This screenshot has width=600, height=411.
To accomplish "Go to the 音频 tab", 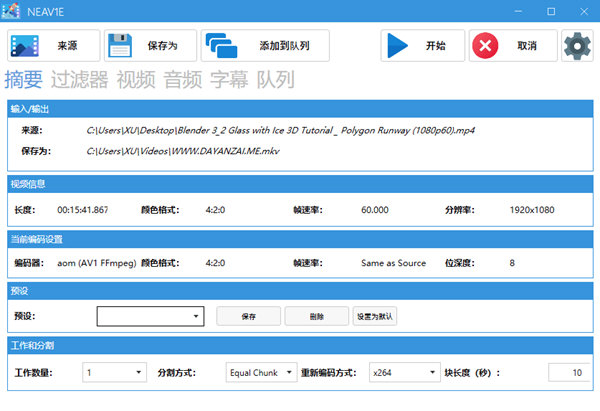I will click(183, 80).
